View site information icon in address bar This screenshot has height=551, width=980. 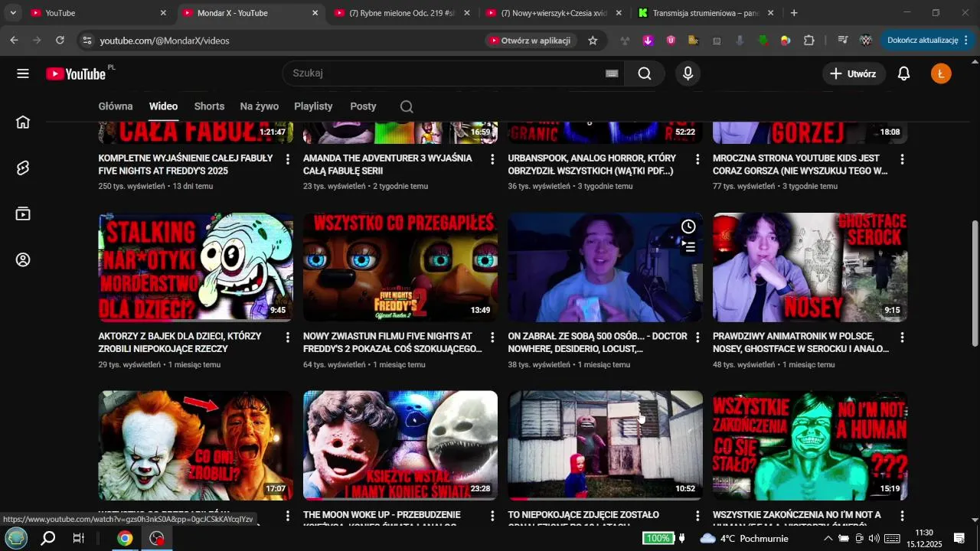pyautogui.click(x=87, y=41)
